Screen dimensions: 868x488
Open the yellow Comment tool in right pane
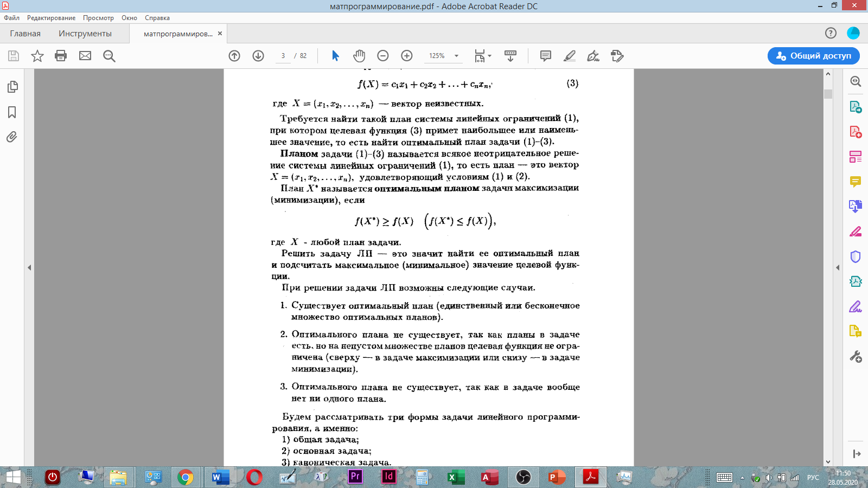click(x=856, y=182)
